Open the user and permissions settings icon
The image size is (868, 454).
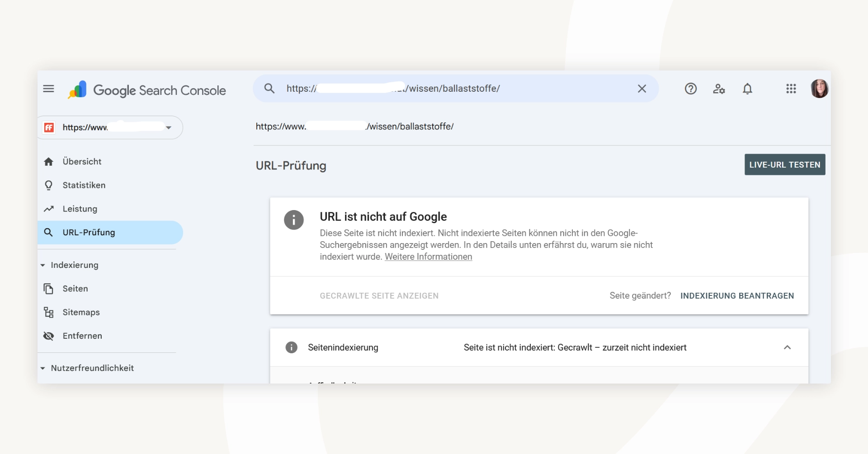point(719,89)
